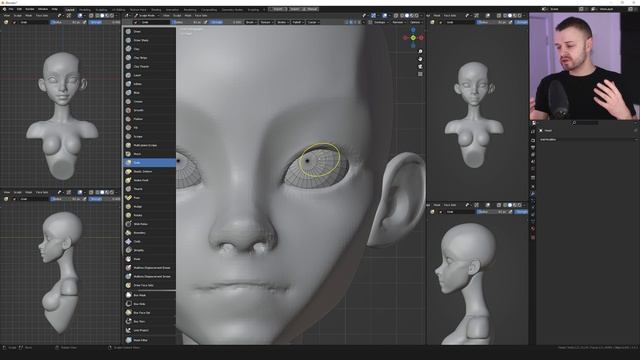Switch main viewport to rendered shading

[x=417, y=16]
